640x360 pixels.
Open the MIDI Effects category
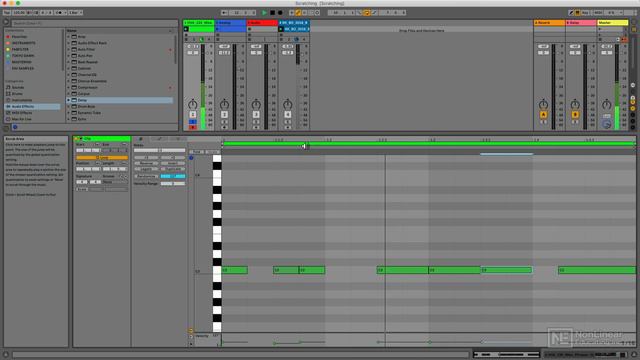(22, 113)
